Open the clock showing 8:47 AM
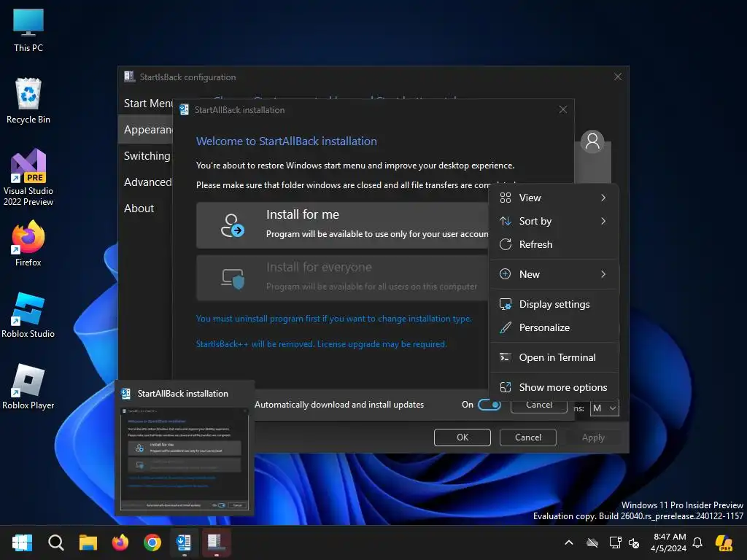747x560 pixels. (668, 542)
